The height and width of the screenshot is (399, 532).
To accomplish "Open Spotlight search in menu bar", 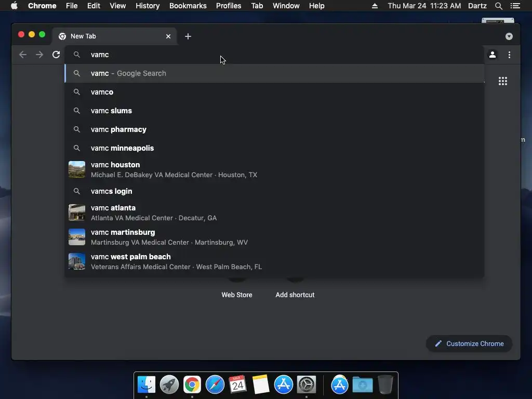I will point(498,6).
